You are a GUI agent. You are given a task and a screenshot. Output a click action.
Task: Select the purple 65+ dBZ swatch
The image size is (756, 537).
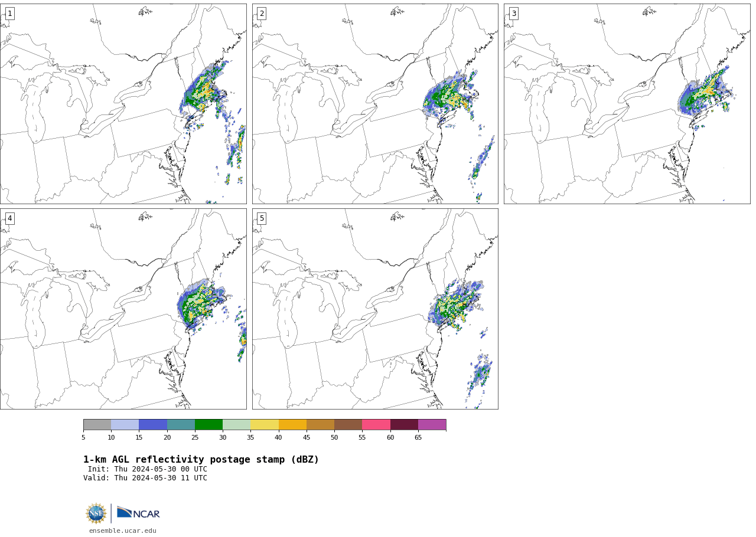[x=432, y=425]
